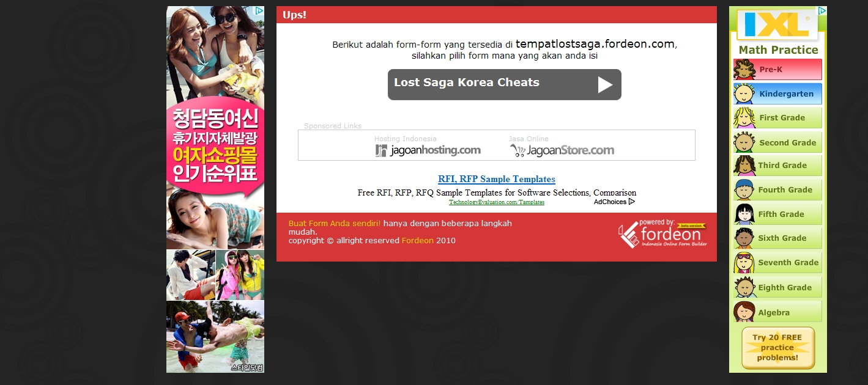
Task: Click the Buat Form Anda sendiri! link
Action: [335, 224]
